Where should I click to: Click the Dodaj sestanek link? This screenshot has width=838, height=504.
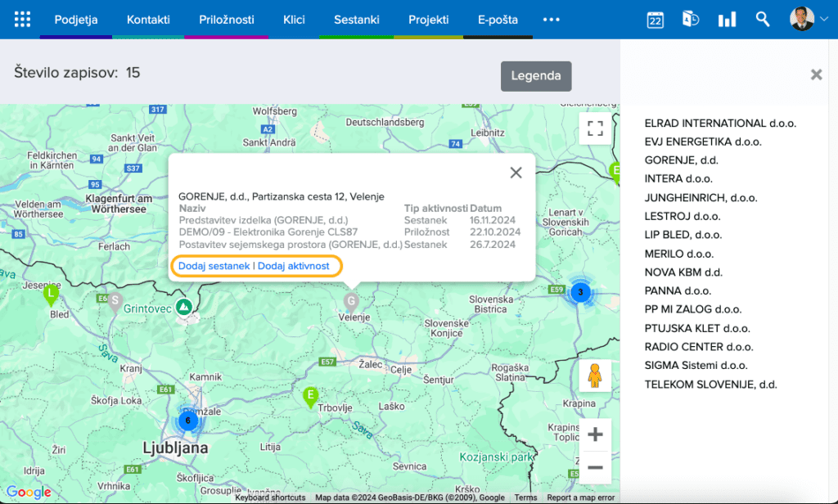tap(214, 266)
